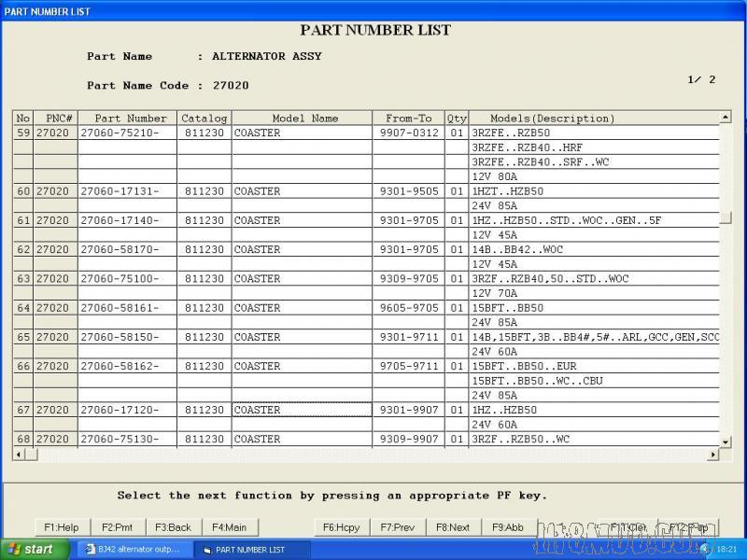The width and height of the screenshot is (747, 560).
Task: Advance with the F8:Next button
Action: (454, 527)
